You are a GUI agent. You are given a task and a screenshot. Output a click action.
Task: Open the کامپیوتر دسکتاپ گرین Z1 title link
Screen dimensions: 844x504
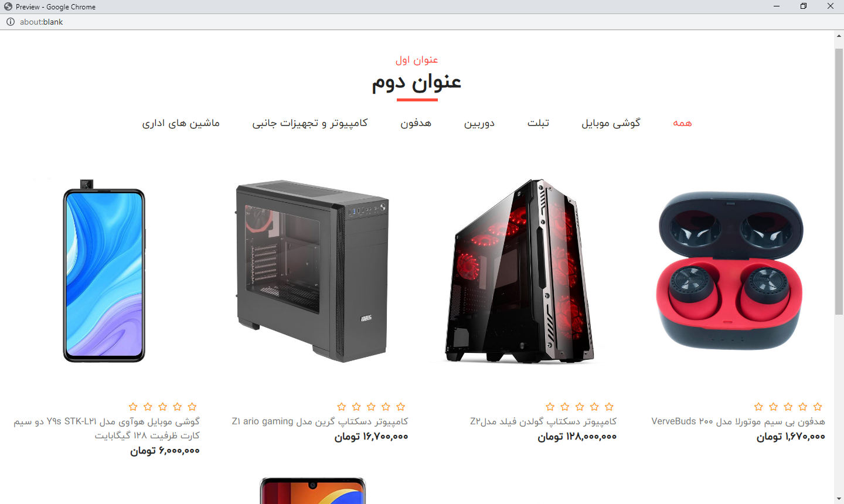(x=320, y=421)
